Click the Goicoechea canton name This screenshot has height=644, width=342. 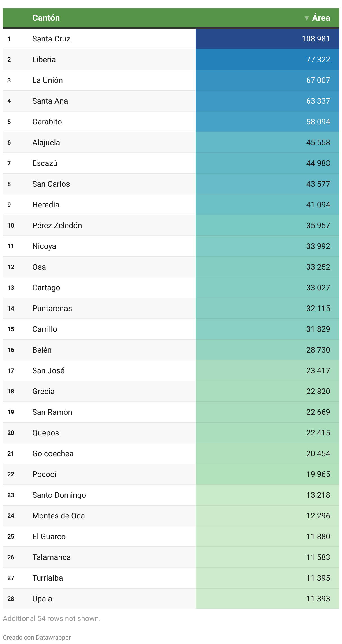pyautogui.click(x=53, y=454)
